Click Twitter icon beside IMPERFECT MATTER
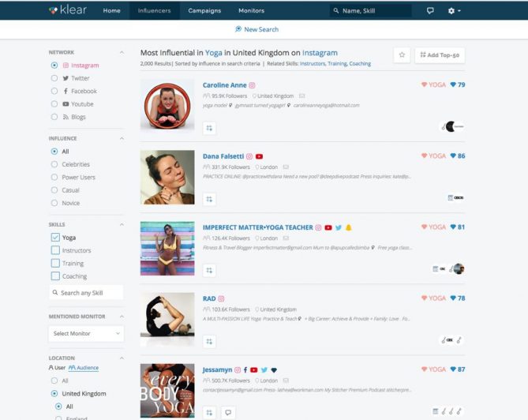This screenshot has width=528, height=420. pyautogui.click(x=339, y=227)
